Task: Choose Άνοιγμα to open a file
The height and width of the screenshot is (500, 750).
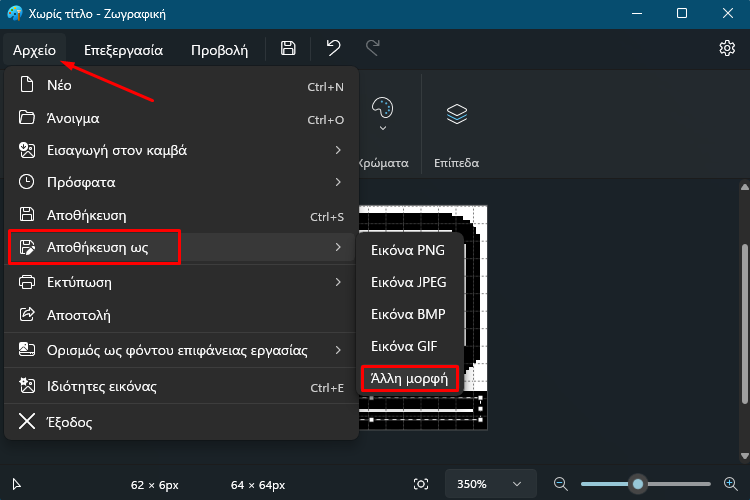Action: (181, 118)
